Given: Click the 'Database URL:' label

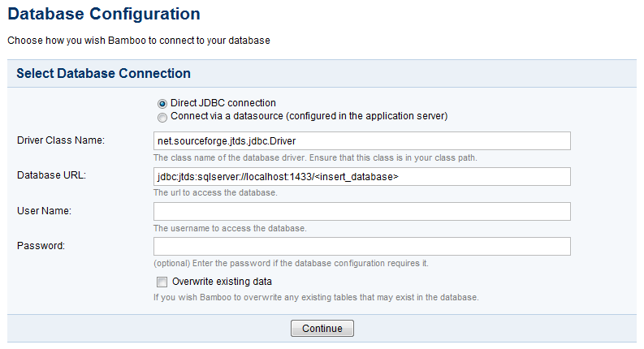Looking at the screenshot, I should coord(51,175).
